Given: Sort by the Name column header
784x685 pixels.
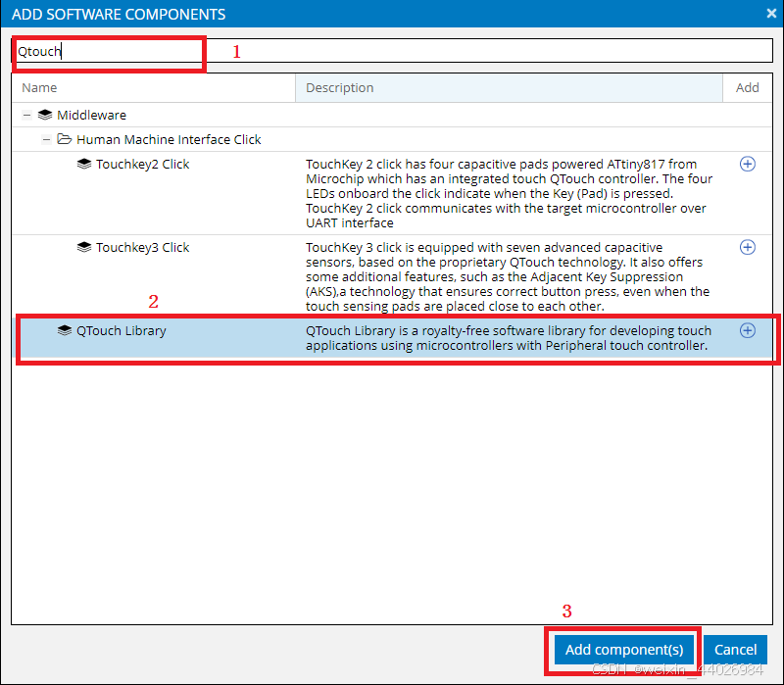Looking at the screenshot, I should coord(154,88).
